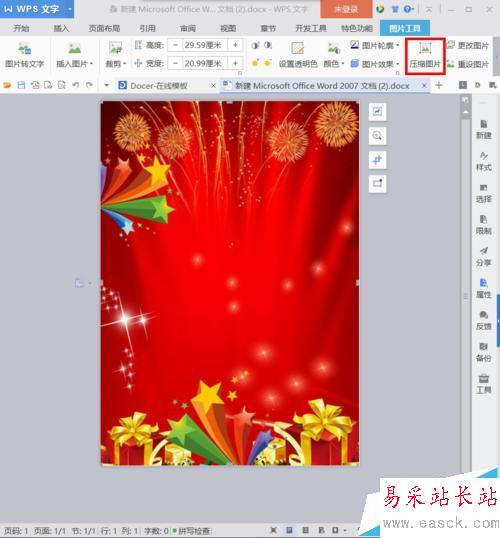Viewport: 500px width, 538px height.
Task: Click plus to increase picture 高度
Action: pyautogui.click(x=235, y=45)
